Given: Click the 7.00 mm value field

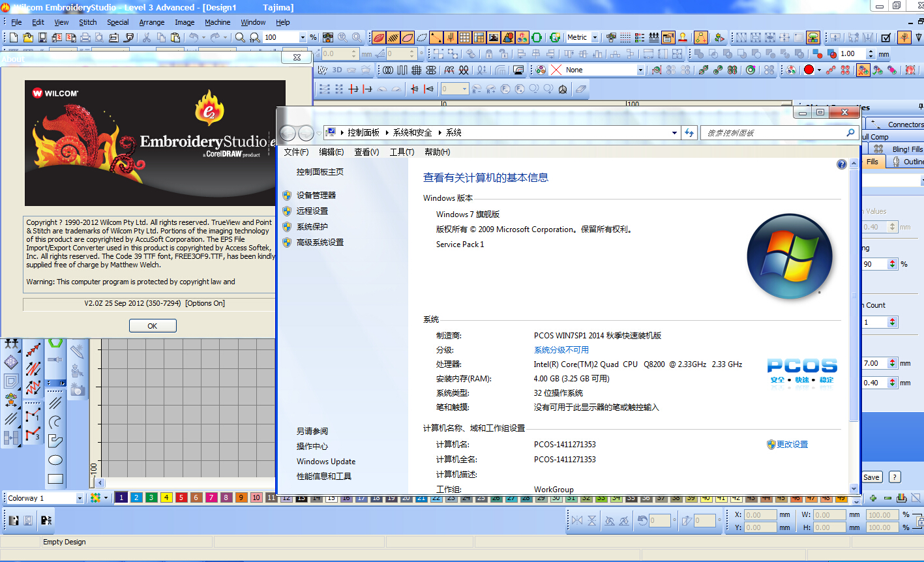Looking at the screenshot, I should [874, 363].
